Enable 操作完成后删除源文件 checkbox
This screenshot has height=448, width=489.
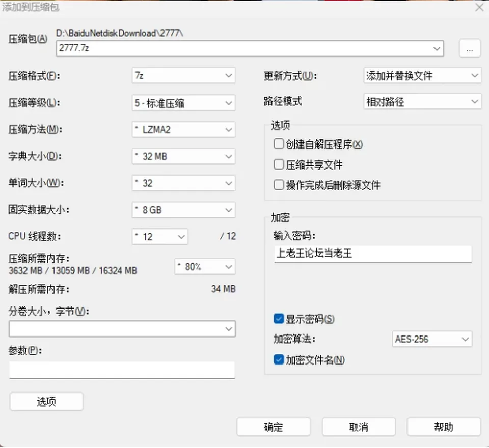click(278, 185)
